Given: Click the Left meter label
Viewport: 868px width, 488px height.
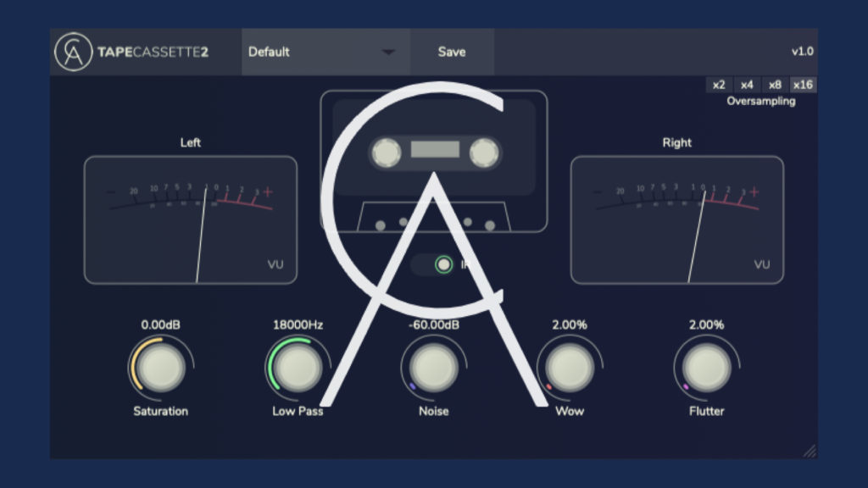Looking at the screenshot, I should [191, 142].
